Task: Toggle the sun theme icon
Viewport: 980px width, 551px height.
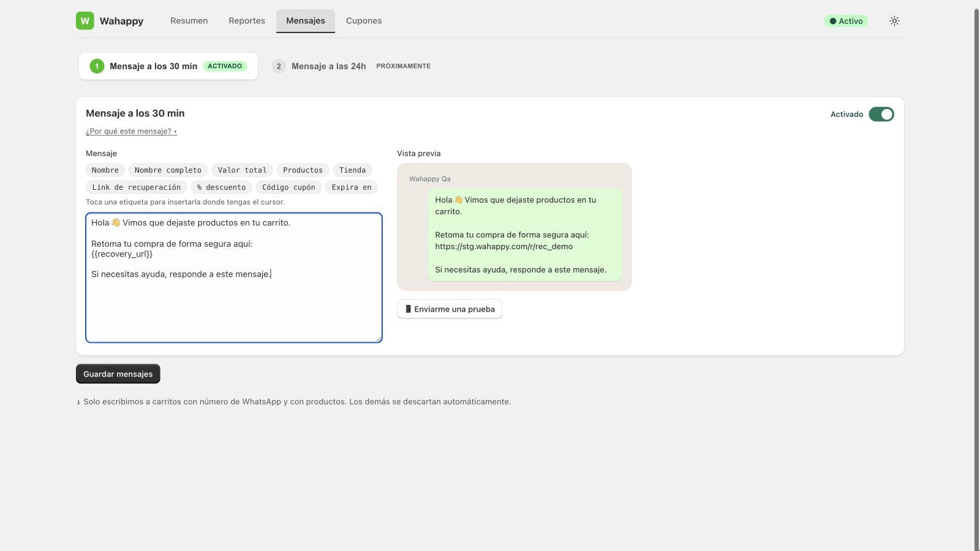Action: coord(894,21)
